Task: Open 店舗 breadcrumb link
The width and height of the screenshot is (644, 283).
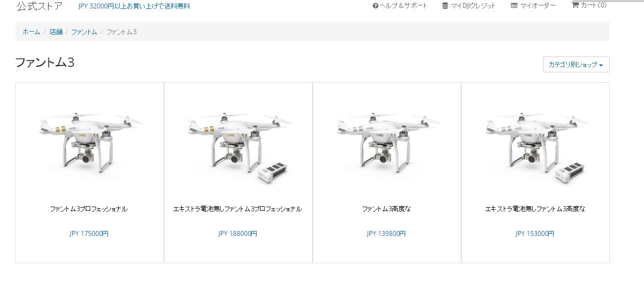Action: coord(55,32)
